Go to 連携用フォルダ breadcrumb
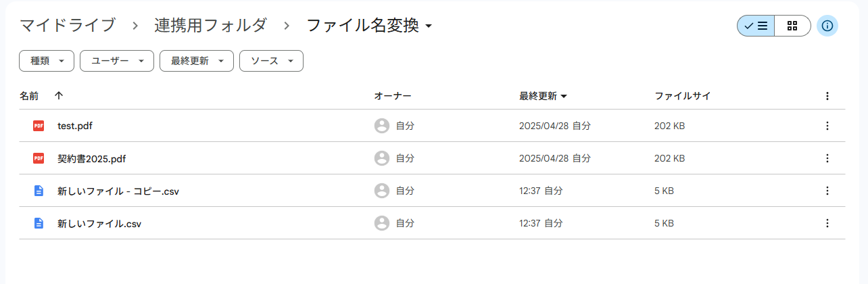The image size is (868, 284). coord(210,26)
